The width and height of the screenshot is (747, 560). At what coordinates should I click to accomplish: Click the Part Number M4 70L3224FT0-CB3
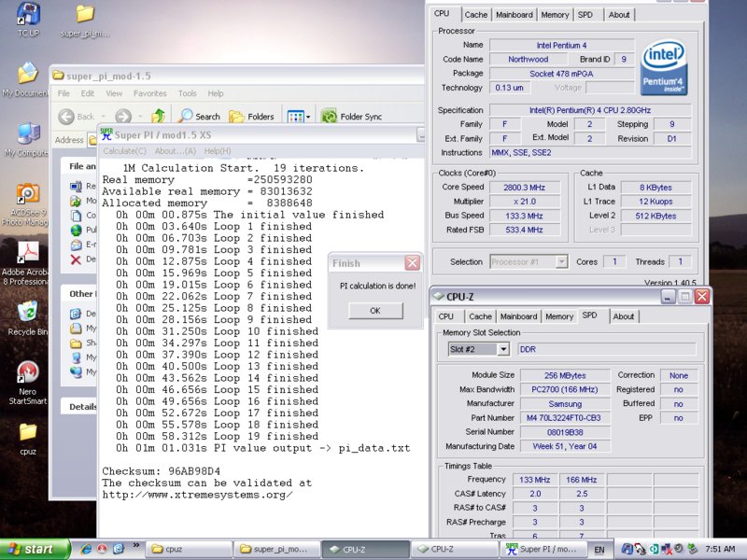coord(565,417)
